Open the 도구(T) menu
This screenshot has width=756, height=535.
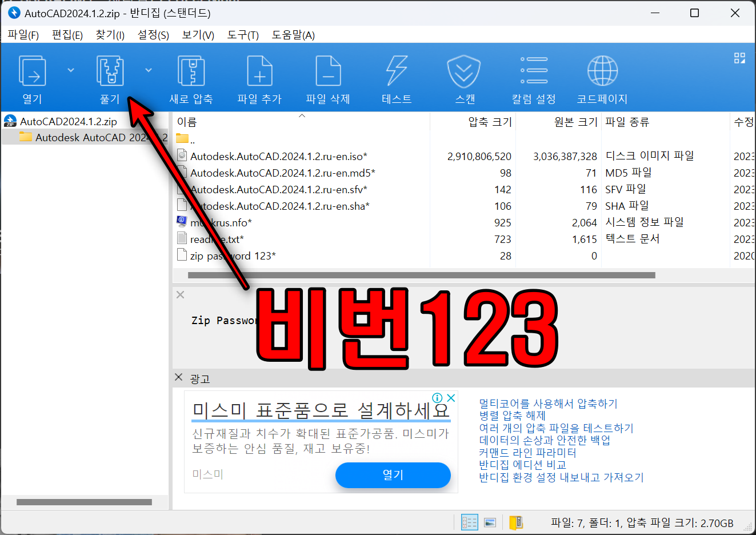243,35
